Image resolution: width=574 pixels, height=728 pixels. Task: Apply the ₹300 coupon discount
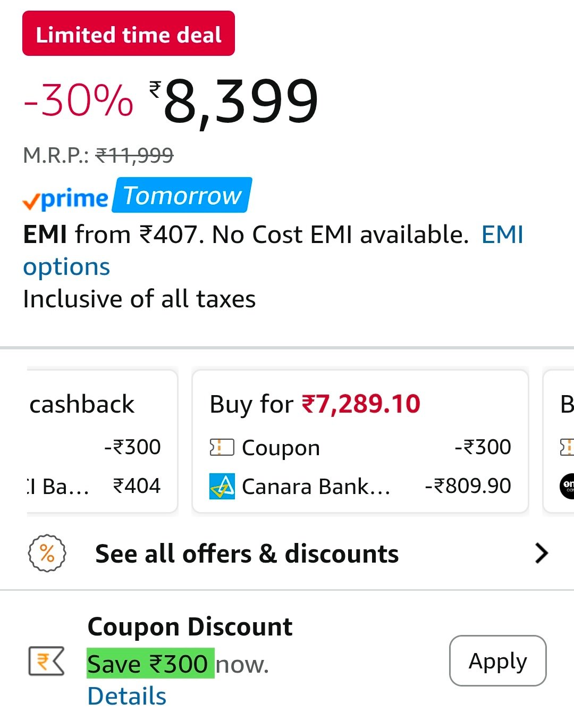pyautogui.click(x=497, y=661)
